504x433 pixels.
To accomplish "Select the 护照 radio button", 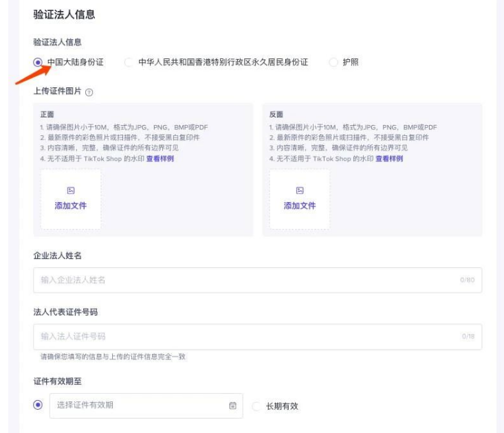I will (333, 63).
